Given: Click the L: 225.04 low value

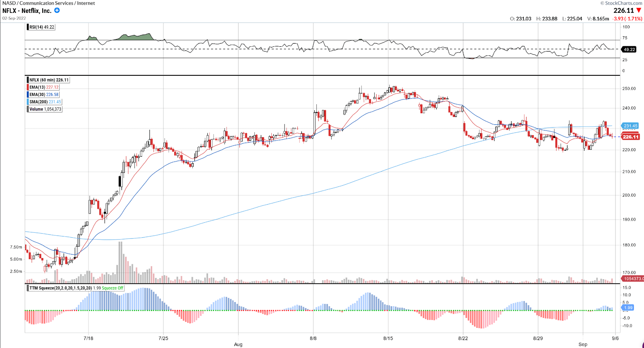Looking at the screenshot, I should click(x=572, y=19).
